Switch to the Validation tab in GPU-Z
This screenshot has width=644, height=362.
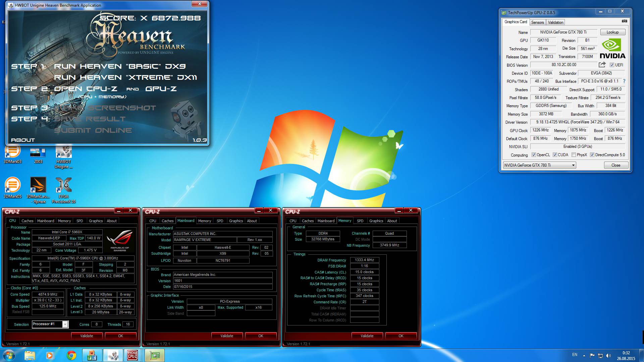pos(555,22)
